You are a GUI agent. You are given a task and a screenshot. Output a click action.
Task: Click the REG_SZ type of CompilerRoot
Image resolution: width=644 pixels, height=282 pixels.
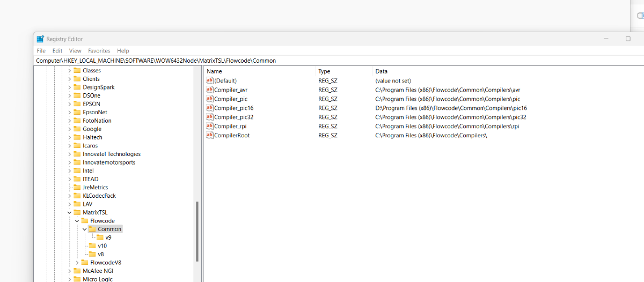tap(328, 135)
